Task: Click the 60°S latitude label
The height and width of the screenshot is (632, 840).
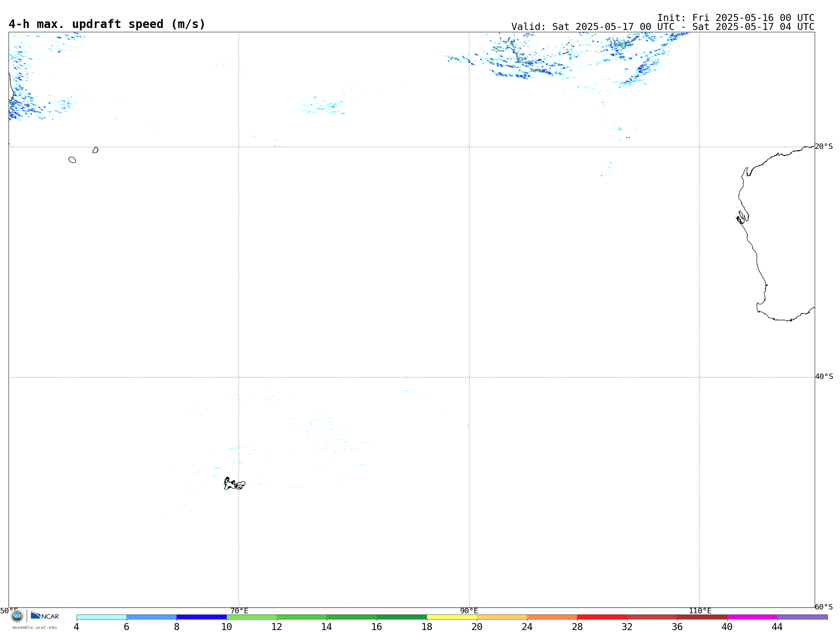Action: (x=824, y=607)
